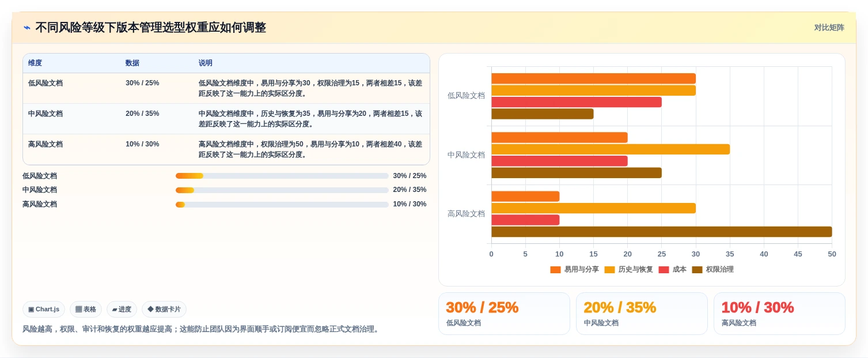The width and height of the screenshot is (868, 358).
Task: Click the 低风险文档 progress bar
Action: pyautogui.click(x=282, y=176)
